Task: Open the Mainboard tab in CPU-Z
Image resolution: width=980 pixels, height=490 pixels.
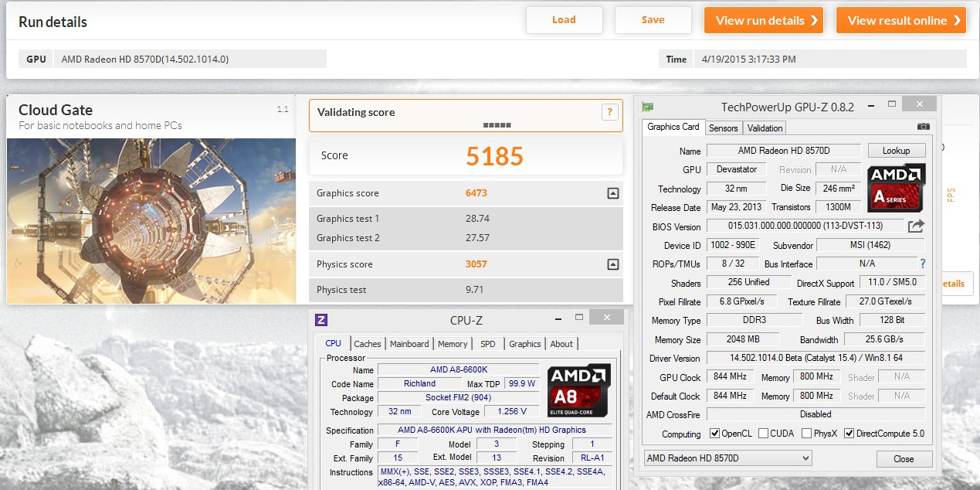Action: coord(409,344)
